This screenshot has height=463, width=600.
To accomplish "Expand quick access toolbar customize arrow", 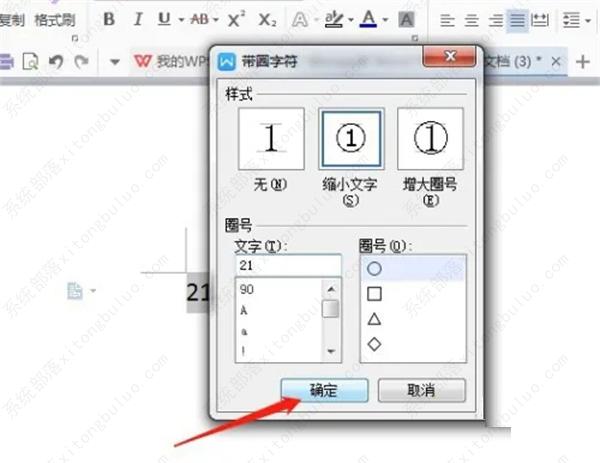I will (114, 62).
